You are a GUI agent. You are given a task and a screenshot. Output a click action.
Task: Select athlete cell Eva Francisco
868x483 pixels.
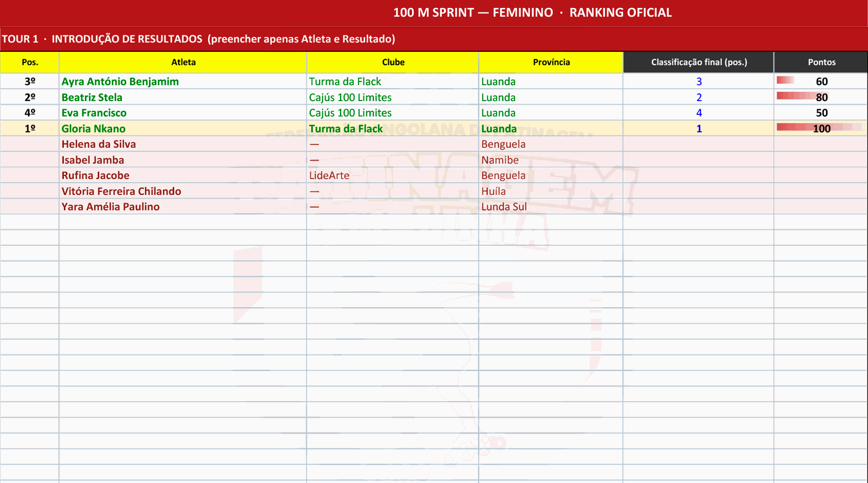(x=183, y=113)
